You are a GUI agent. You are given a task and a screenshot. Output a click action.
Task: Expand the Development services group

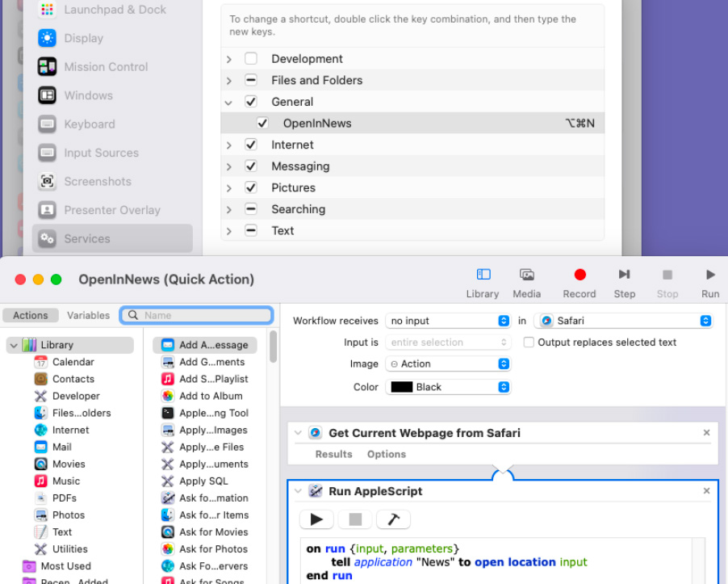[228, 59]
